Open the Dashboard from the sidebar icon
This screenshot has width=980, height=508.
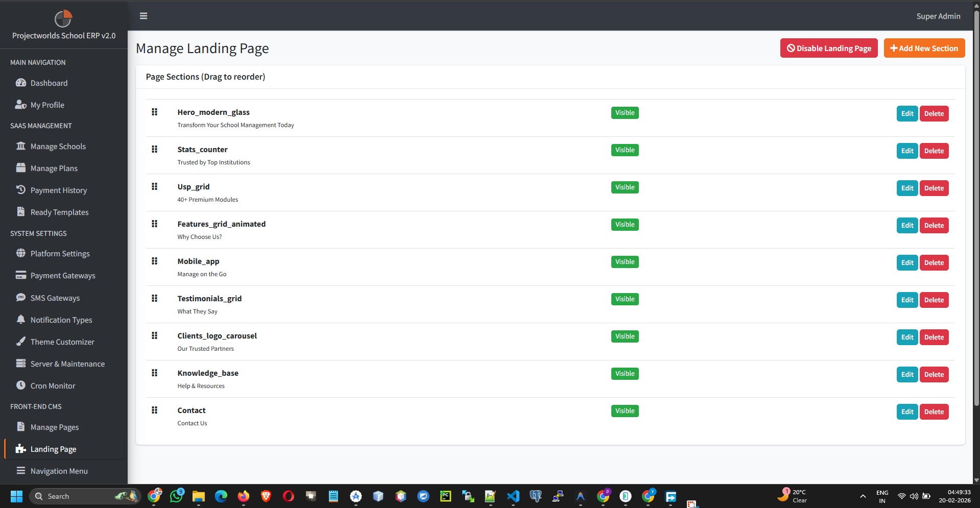point(21,83)
